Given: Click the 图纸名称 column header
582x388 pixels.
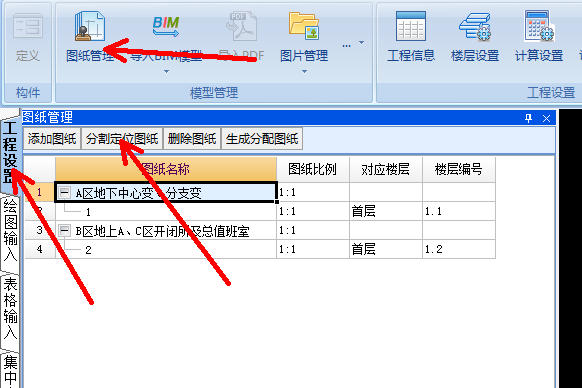Looking at the screenshot, I should point(166,169).
